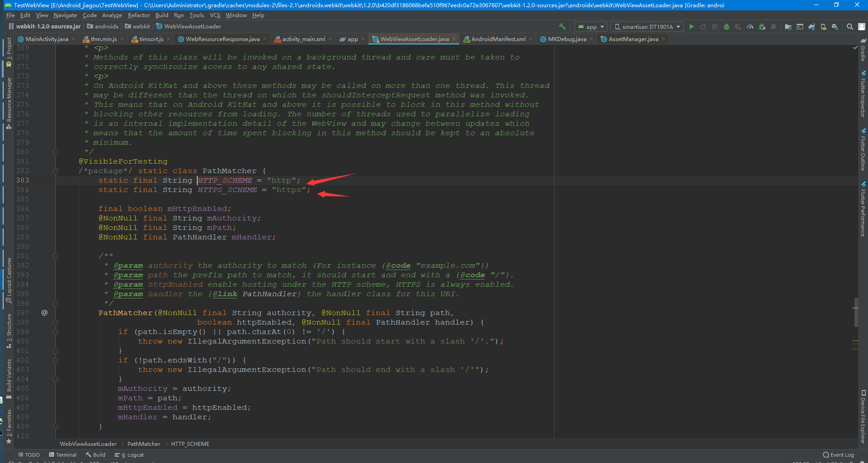This screenshot has width=868, height=463.
Task: Toggle the Gradle tool window
Action: click(x=863, y=50)
